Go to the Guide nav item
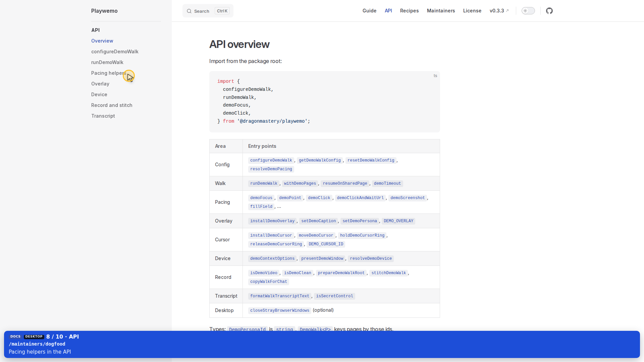 (369, 11)
